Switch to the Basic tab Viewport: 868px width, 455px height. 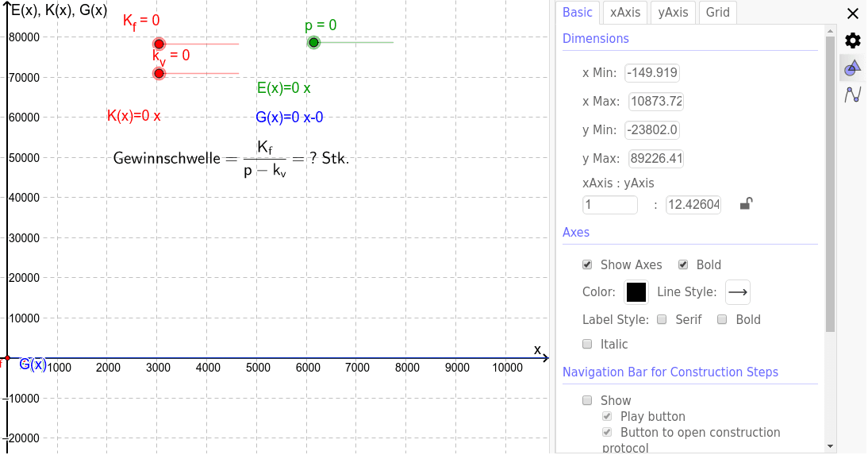click(x=578, y=12)
